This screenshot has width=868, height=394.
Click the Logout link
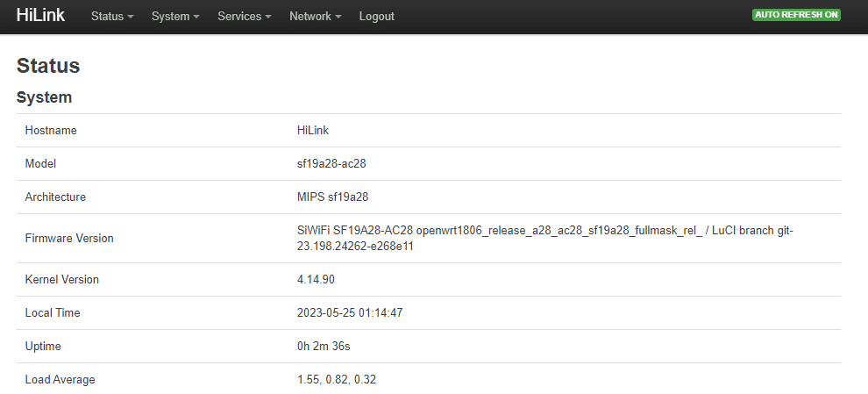click(x=376, y=17)
